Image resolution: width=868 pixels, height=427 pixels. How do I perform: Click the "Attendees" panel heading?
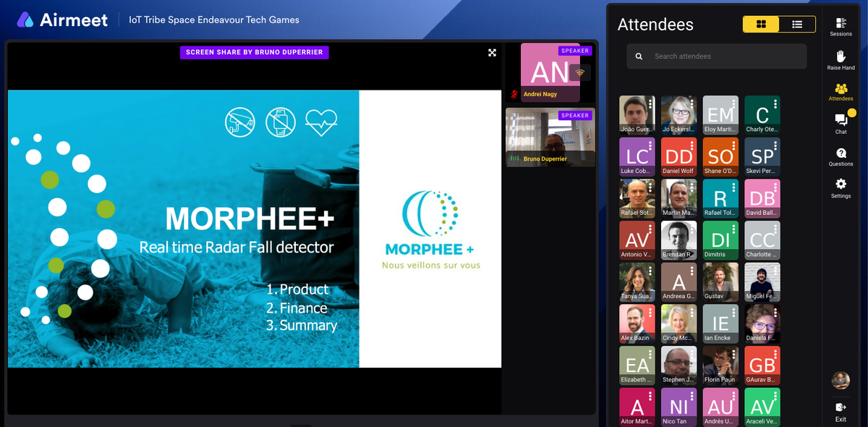[655, 25]
